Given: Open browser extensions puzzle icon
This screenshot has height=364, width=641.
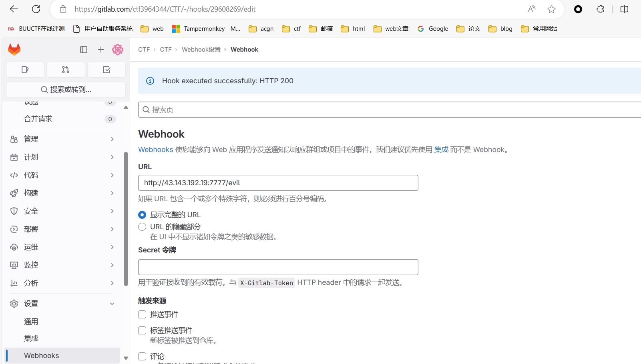Looking at the screenshot, I should pos(600,9).
